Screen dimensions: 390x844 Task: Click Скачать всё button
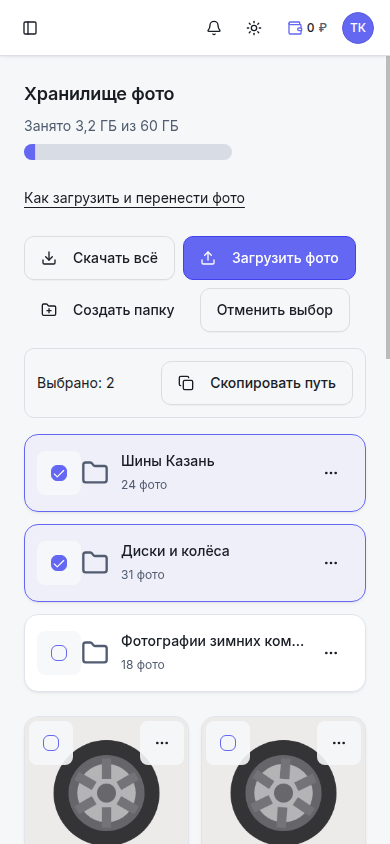coord(100,258)
